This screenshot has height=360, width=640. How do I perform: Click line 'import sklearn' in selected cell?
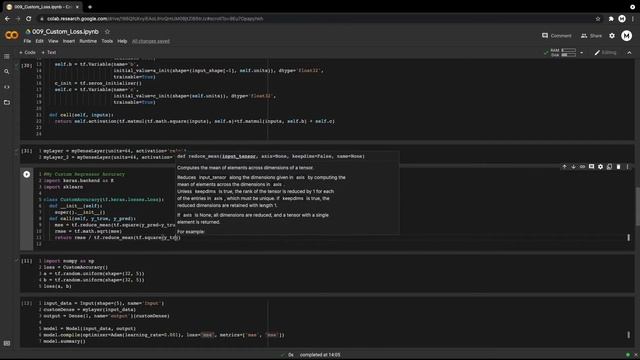tap(63, 187)
